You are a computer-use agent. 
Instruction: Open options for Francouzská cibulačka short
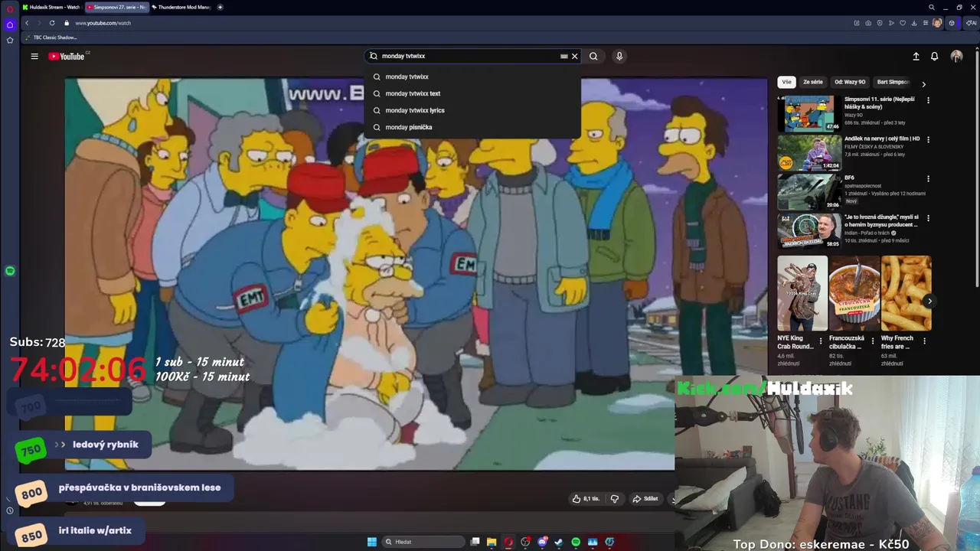[872, 341]
